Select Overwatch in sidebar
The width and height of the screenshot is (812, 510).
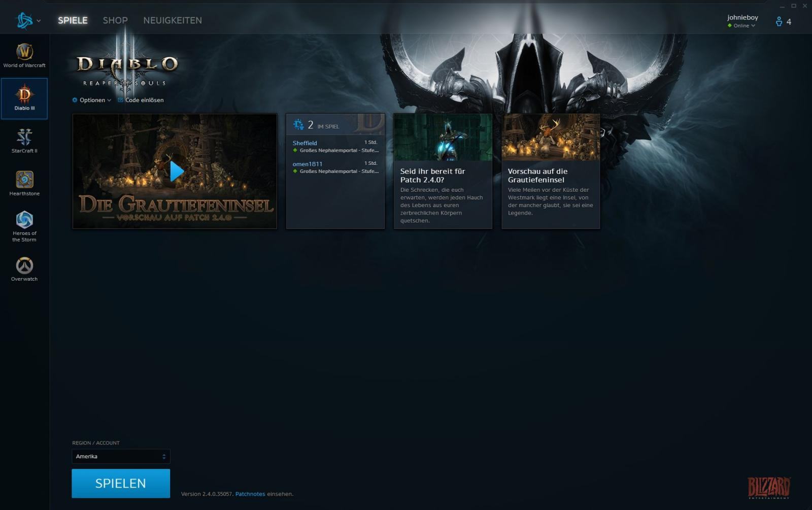pos(24,269)
